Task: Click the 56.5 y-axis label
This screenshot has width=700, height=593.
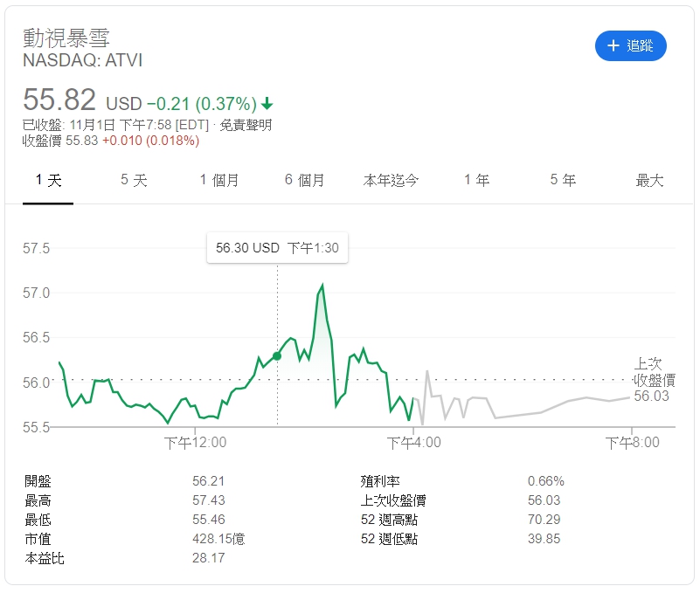Action: 36,337
